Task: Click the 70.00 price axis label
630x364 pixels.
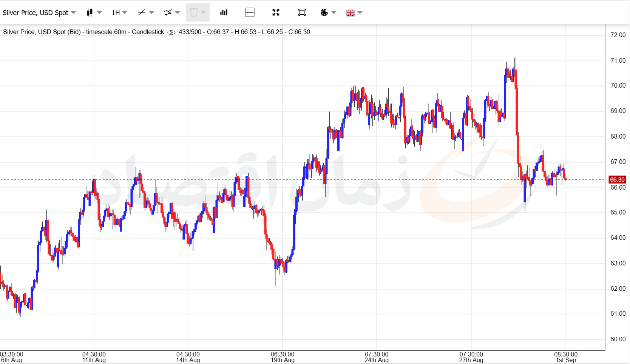Action: point(618,85)
